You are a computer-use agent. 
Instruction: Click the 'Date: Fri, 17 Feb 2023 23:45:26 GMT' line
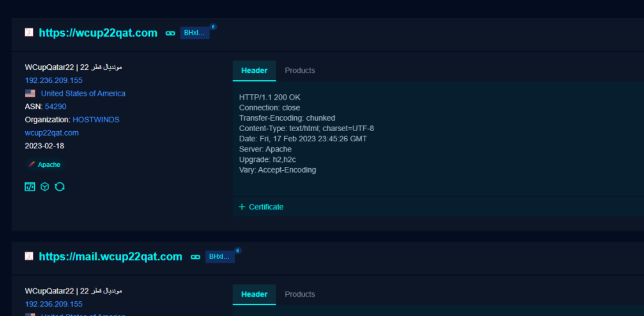coord(303,139)
